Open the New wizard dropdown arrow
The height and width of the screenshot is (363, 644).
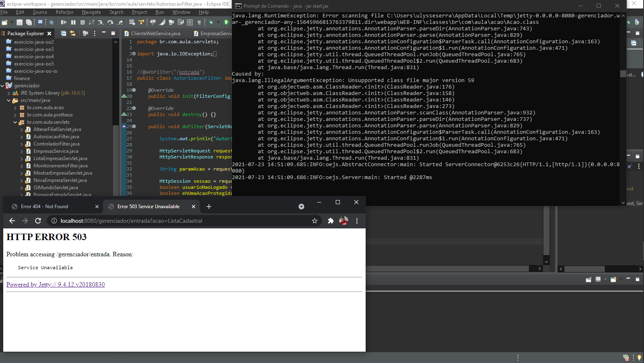click(12, 22)
